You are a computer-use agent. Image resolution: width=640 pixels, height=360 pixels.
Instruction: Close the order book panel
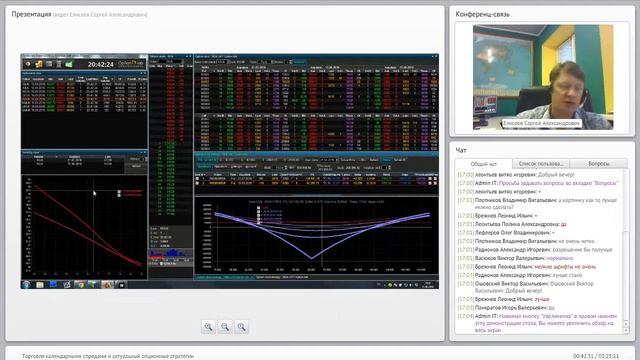[190, 56]
